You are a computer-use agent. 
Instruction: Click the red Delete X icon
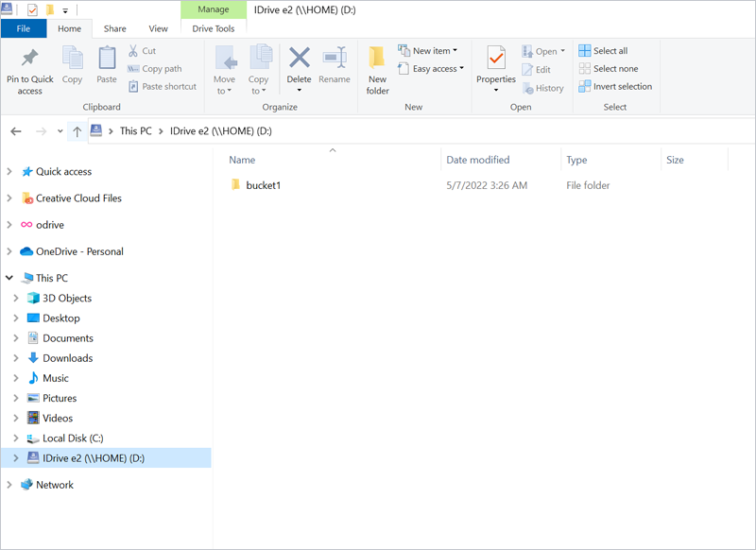[x=299, y=58]
